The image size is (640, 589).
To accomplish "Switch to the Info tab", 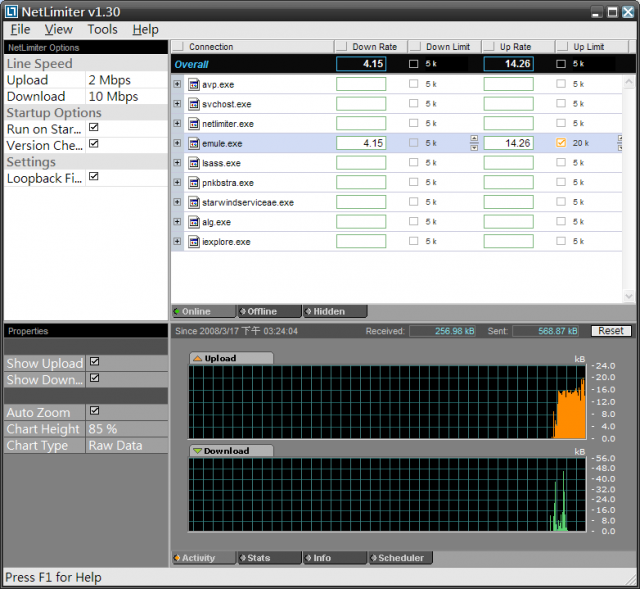I will click(335, 558).
